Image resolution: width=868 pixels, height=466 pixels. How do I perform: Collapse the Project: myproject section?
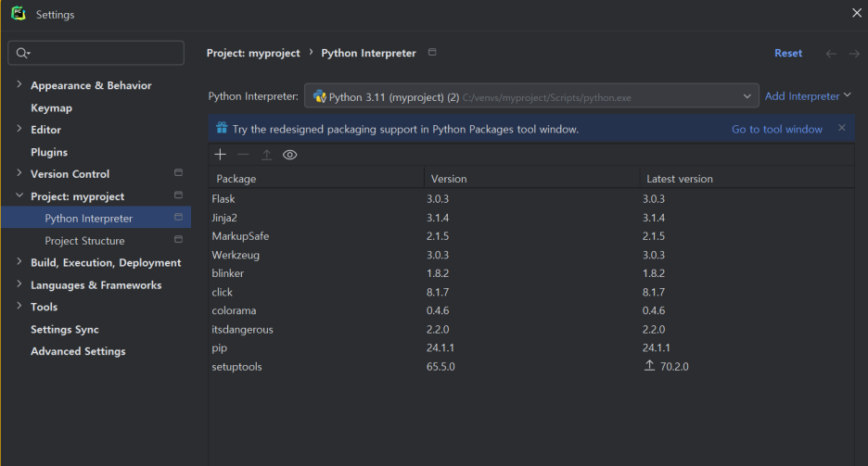tap(19, 195)
